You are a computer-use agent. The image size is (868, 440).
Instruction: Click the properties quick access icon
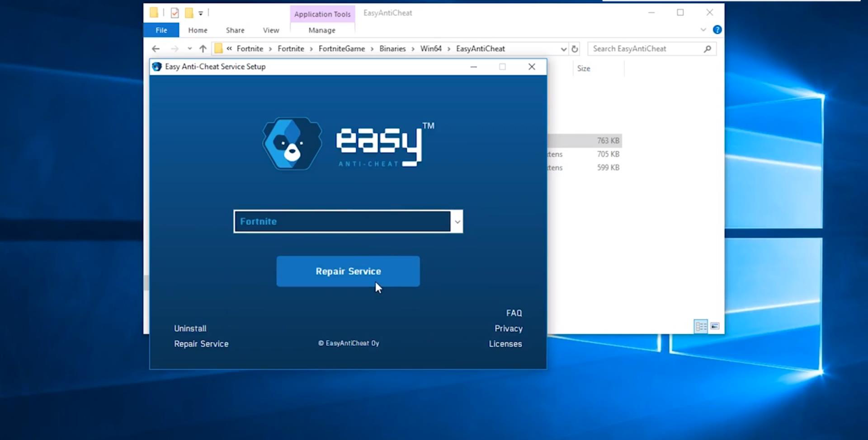coord(175,13)
